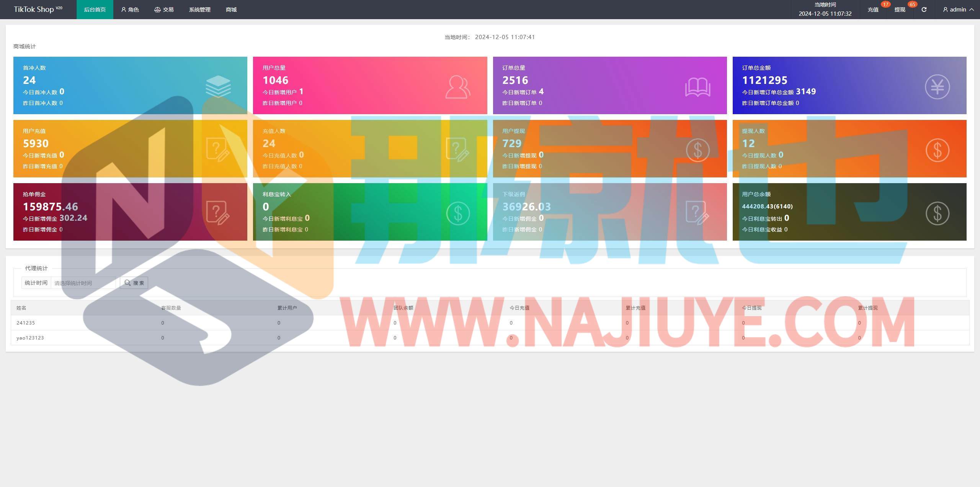The width and height of the screenshot is (980, 487).
Task: Click the 提现 notification link with badge
Action: pyautogui.click(x=900, y=10)
